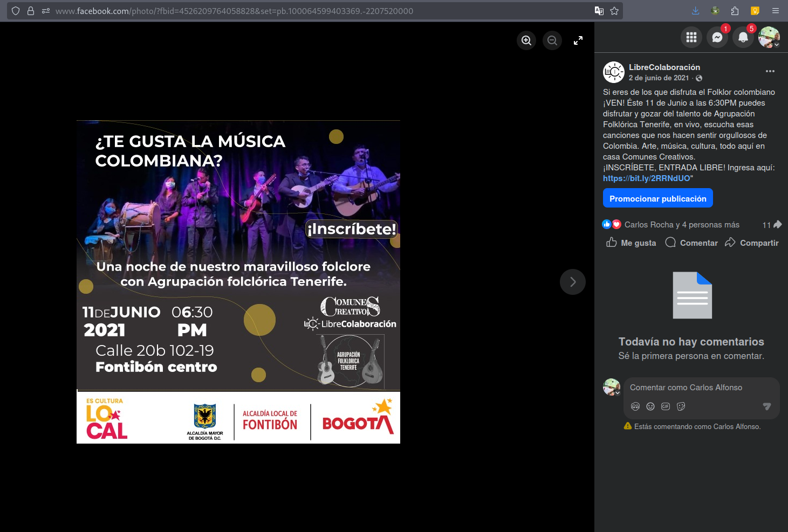Click the Me gusta button
The image size is (788, 532).
[631, 243]
